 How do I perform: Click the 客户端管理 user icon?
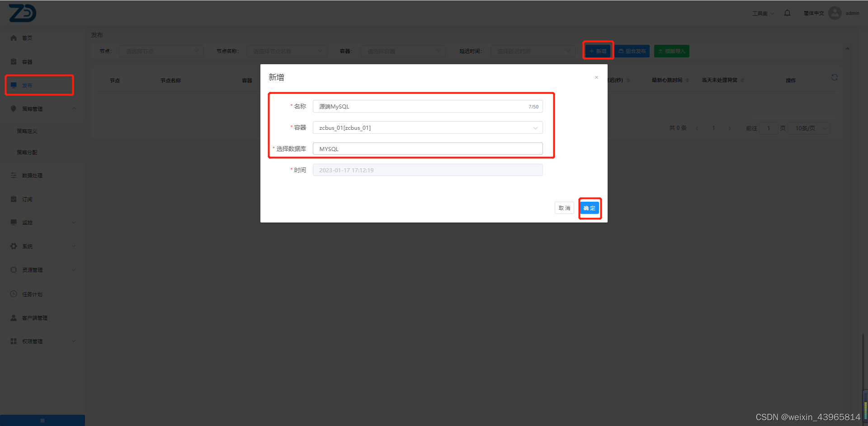click(x=14, y=317)
